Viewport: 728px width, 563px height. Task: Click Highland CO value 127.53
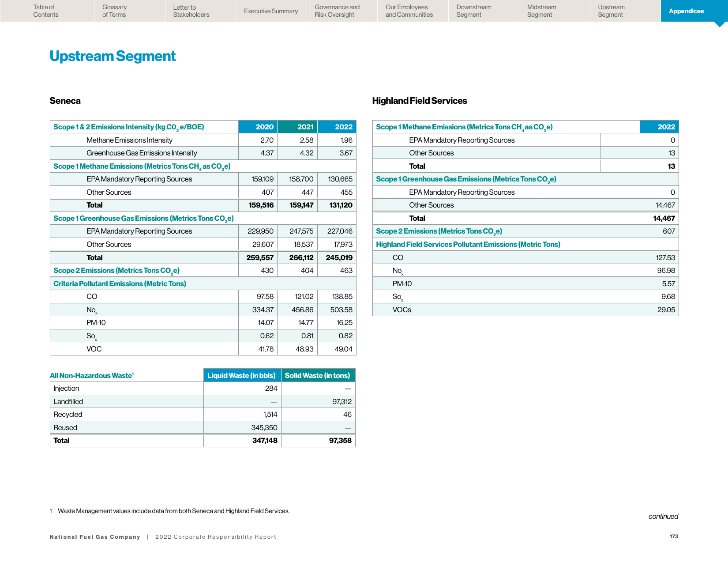tap(665, 257)
